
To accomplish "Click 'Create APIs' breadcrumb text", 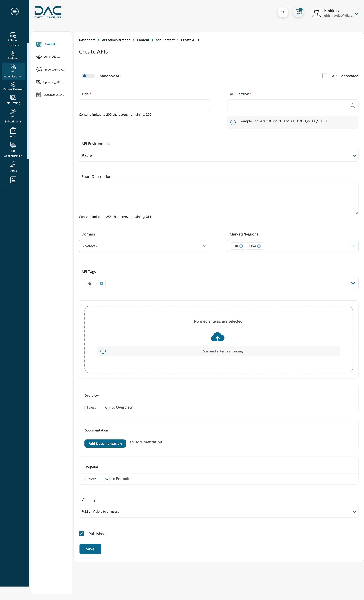I will coord(190,40).
